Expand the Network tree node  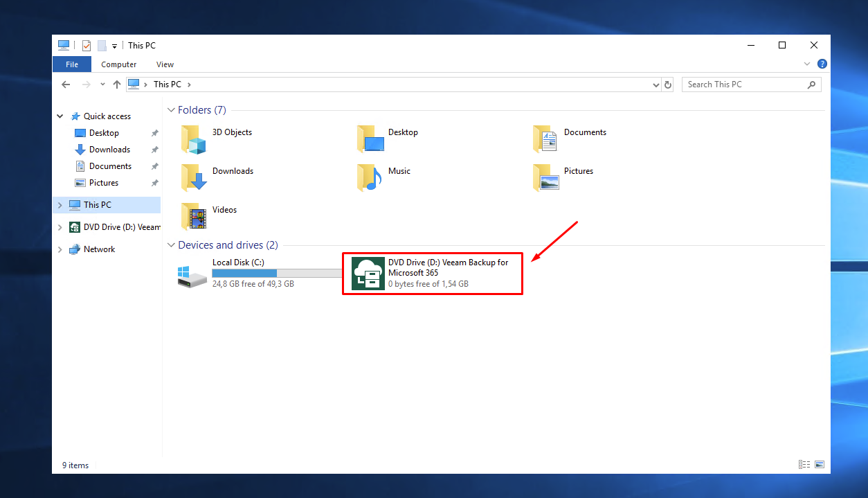[60, 249]
